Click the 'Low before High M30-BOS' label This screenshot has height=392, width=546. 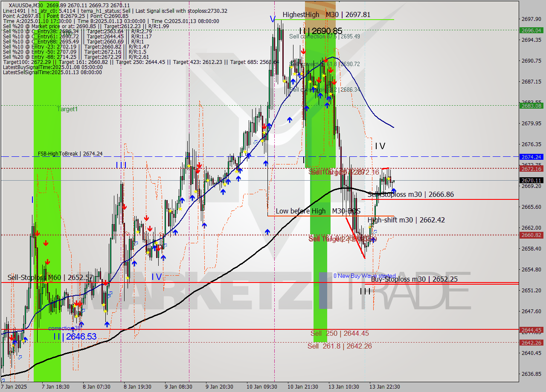318,211
